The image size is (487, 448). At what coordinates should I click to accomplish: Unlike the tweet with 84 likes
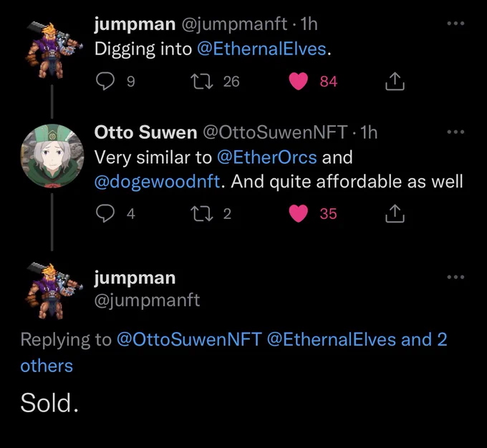pyautogui.click(x=299, y=82)
